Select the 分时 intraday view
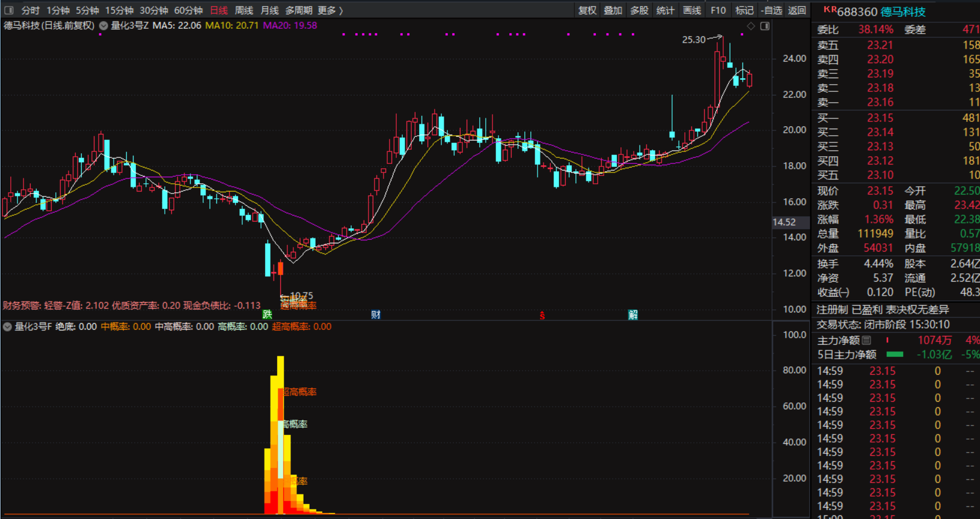Screen dimensions: 980x519 tap(31, 10)
